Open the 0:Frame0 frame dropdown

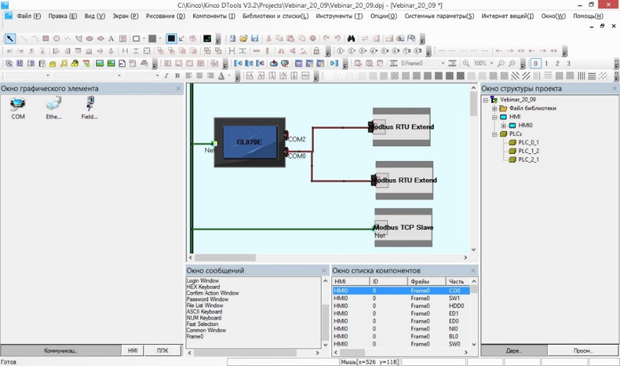pyautogui.click(x=443, y=63)
